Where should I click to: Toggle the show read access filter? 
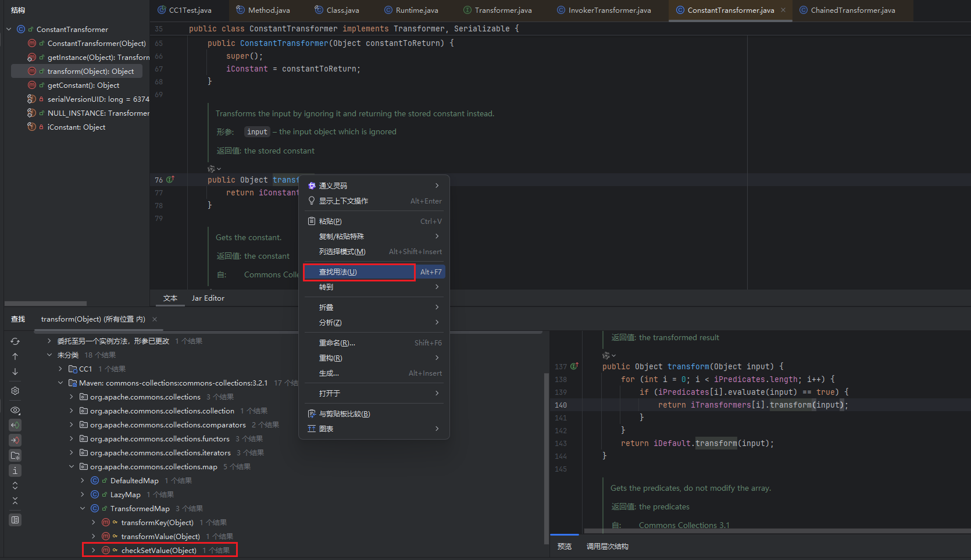click(15, 425)
